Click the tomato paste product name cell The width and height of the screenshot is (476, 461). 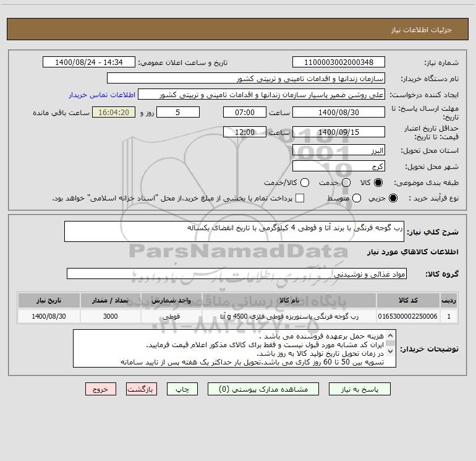pos(289,316)
